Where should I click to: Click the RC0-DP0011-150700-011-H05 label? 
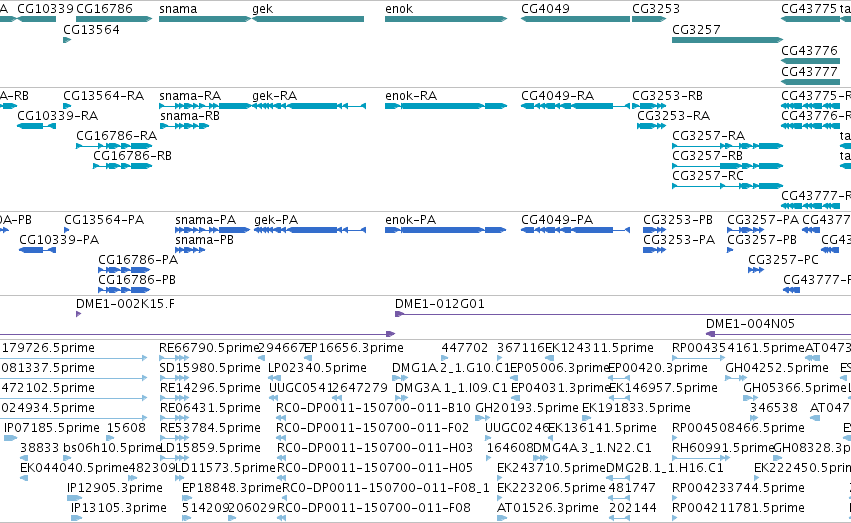pyautogui.click(x=375, y=468)
